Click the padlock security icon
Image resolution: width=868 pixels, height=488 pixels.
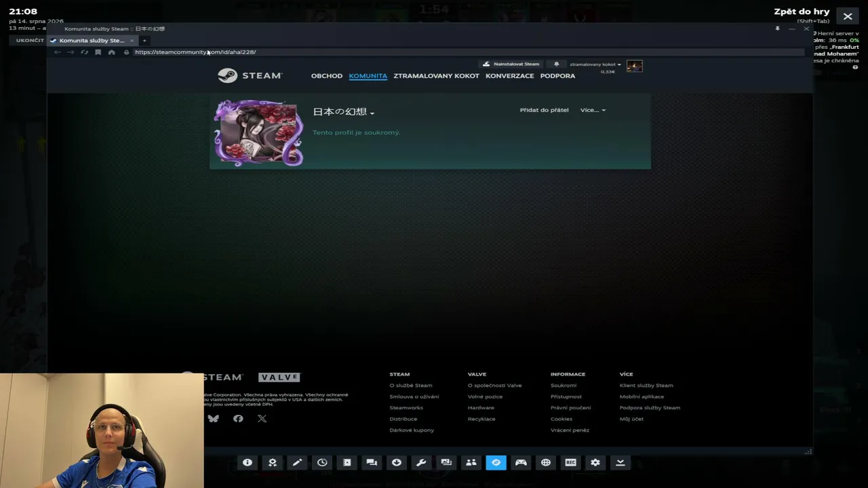(126, 52)
